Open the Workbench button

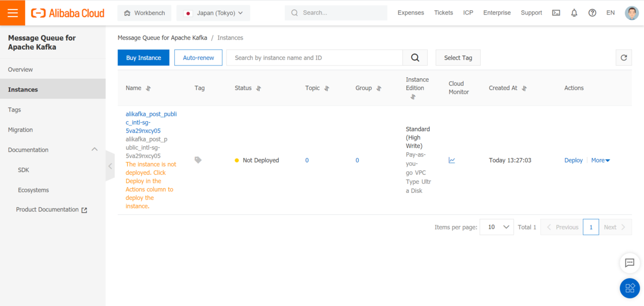[x=145, y=13]
